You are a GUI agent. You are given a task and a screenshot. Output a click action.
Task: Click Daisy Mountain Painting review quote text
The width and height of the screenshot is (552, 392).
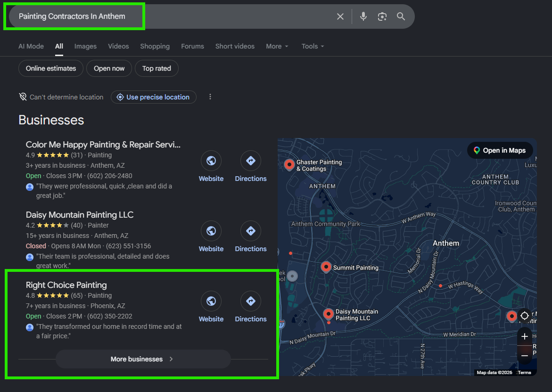(x=103, y=261)
